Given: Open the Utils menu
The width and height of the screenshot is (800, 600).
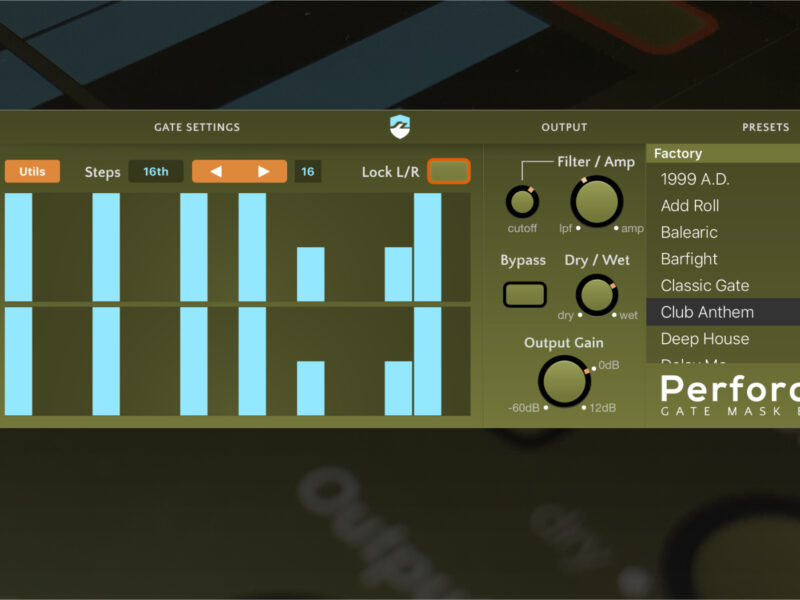Looking at the screenshot, I should coord(32,171).
